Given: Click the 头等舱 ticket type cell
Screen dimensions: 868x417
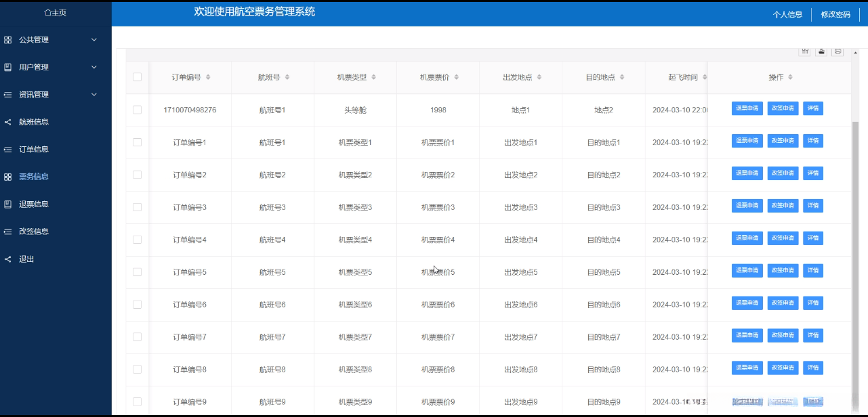Looking at the screenshot, I should [355, 110].
